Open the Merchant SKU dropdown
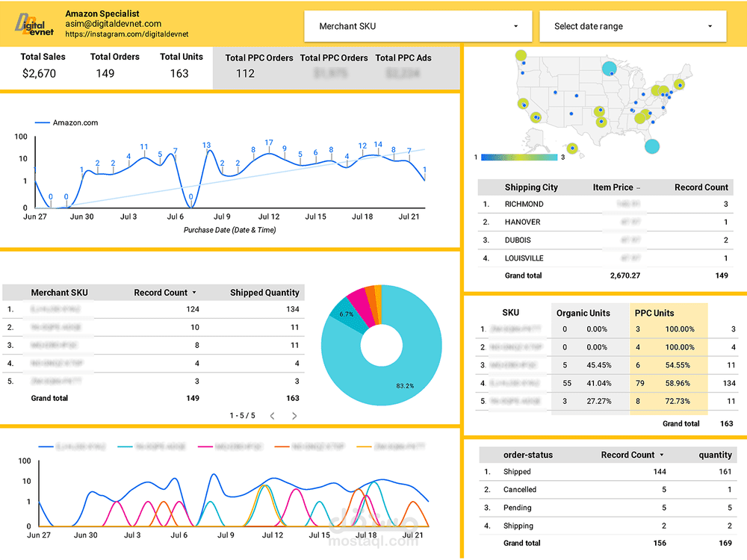The image size is (747, 560). [418, 26]
